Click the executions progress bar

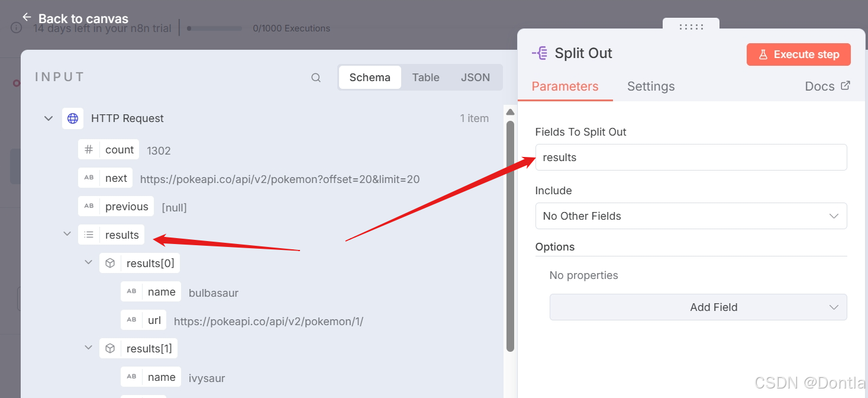click(215, 28)
